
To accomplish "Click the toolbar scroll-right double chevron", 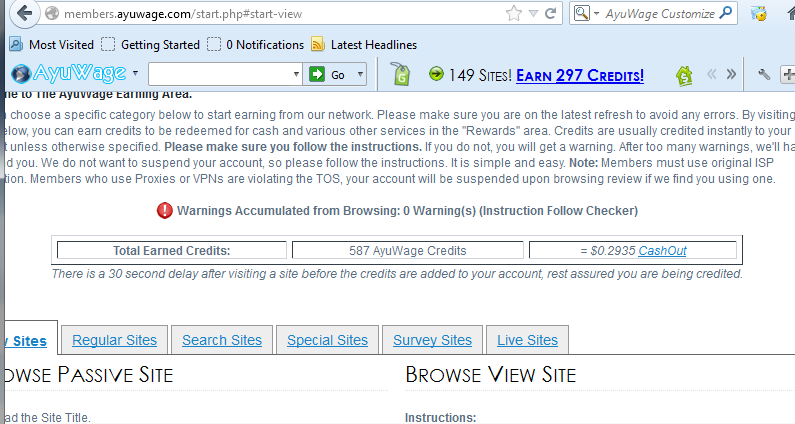I will click(x=731, y=75).
